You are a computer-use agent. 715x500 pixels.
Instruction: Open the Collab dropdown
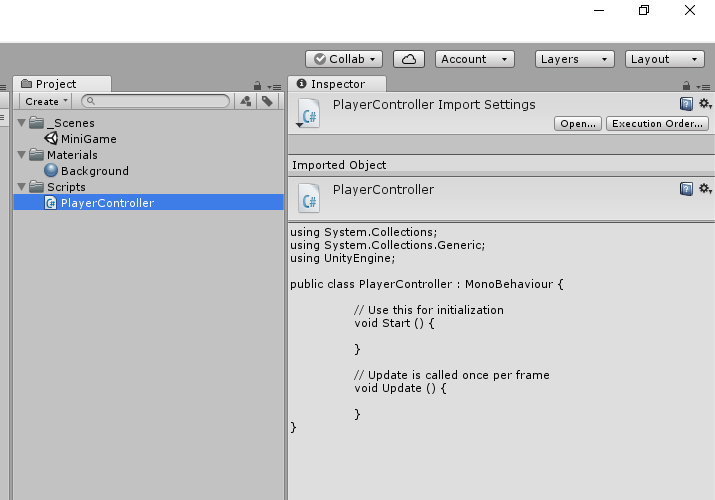(343, 59)
